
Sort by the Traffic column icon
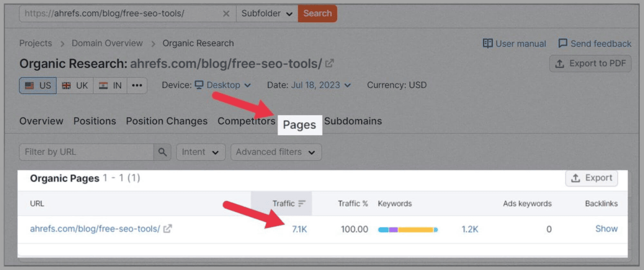coord(301,203)
